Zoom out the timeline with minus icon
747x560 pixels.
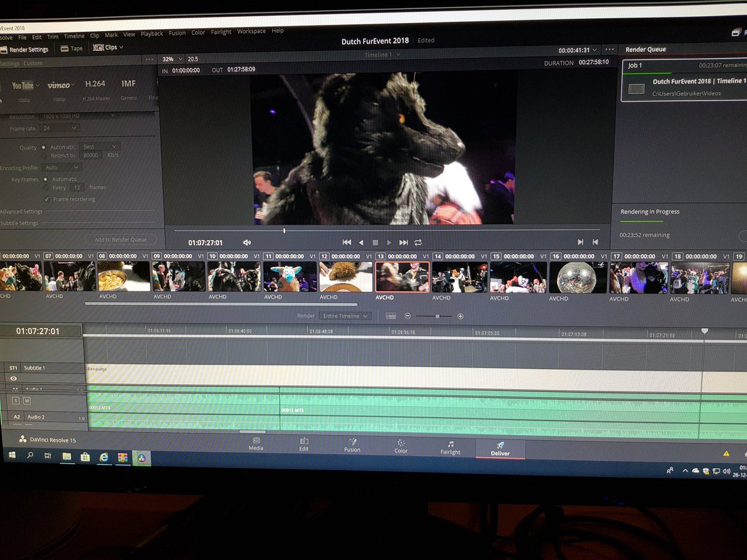click(408, 316)
